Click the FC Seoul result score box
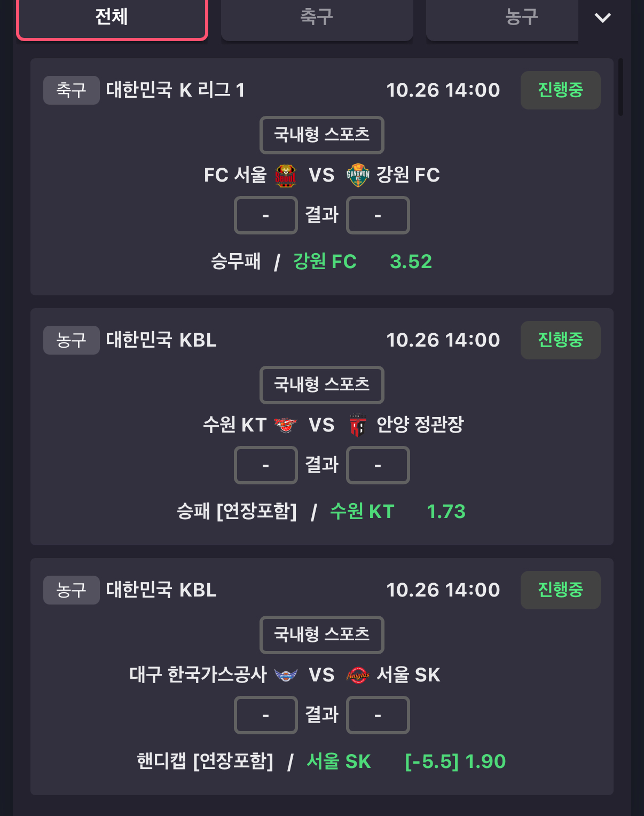644x816 pixels. coord(265,215)
